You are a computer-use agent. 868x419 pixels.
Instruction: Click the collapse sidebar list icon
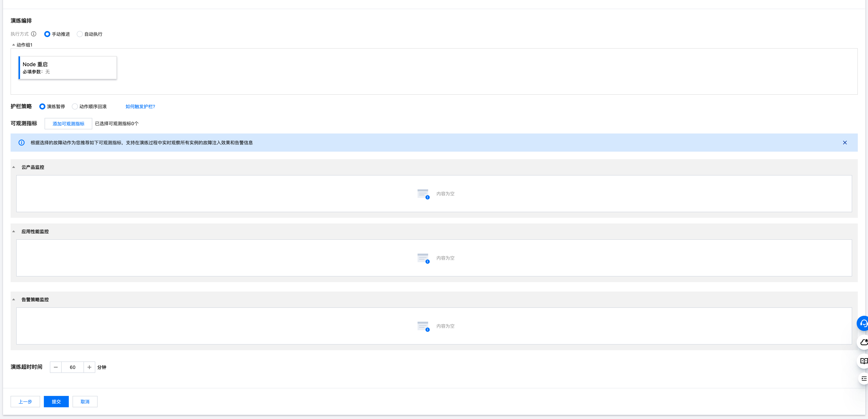click(864, 379)
